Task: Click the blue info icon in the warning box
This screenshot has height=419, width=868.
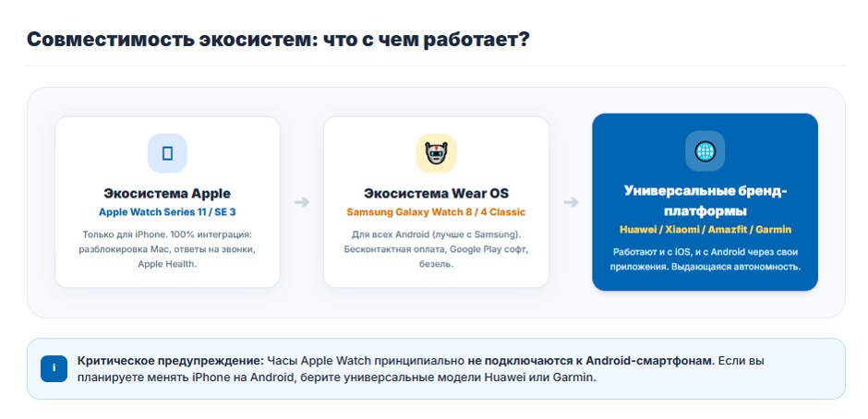Action: point(54,368)
